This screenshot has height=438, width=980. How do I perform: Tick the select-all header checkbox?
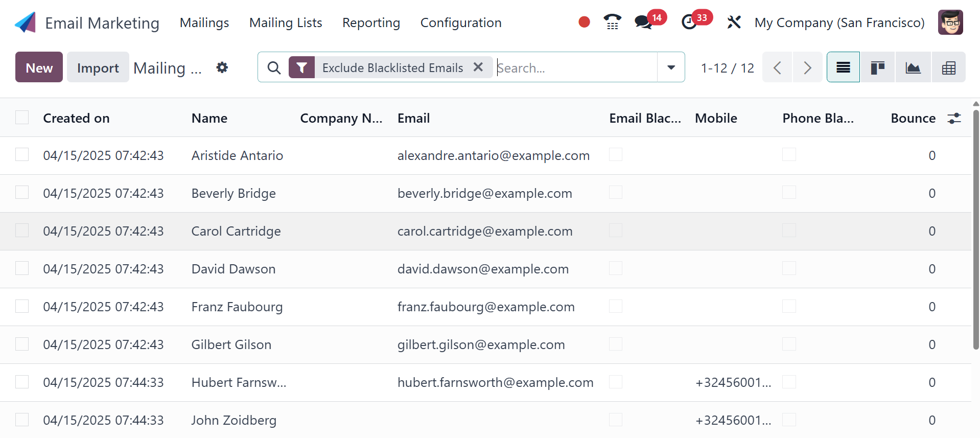click(x=22, y=118)
